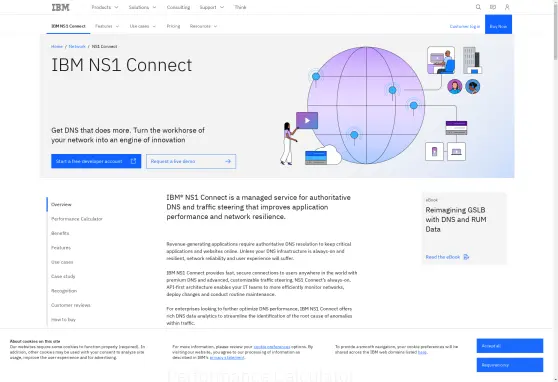
Task: Select Features in side navigation
Action: pyautogui.click(x=61, y=247)
